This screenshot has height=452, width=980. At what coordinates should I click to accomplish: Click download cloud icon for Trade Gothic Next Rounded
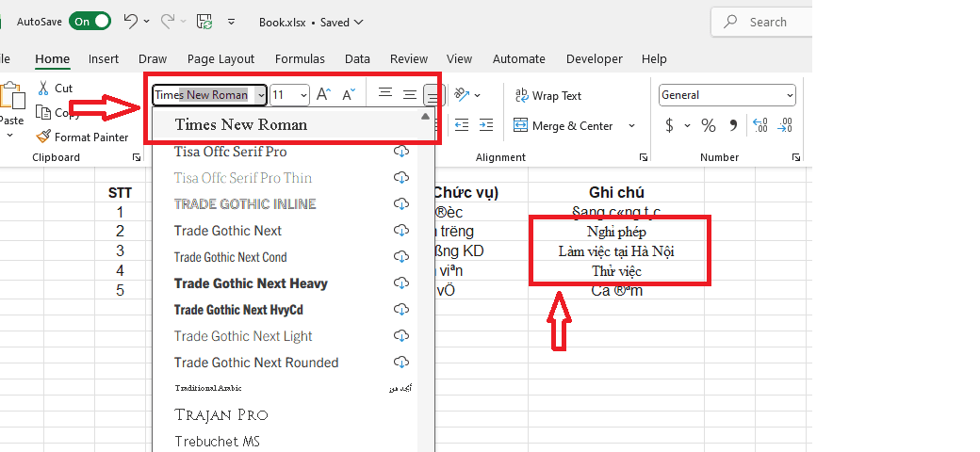click(x=401, y=363)
